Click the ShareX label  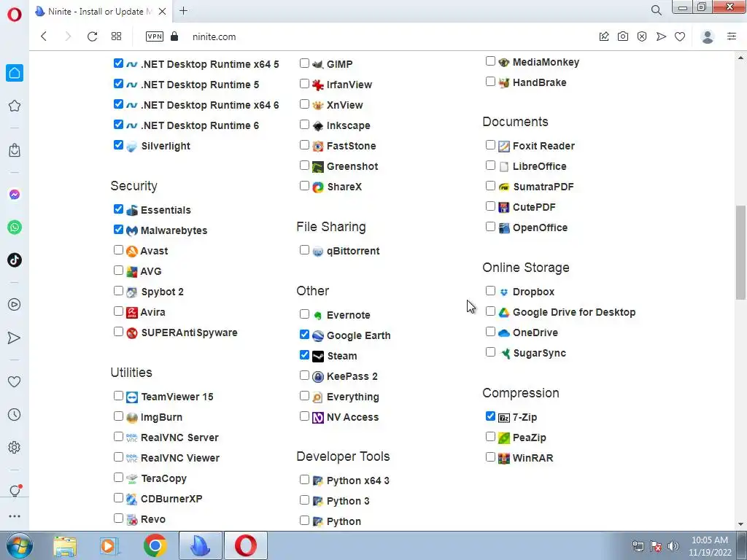[344, 187]
